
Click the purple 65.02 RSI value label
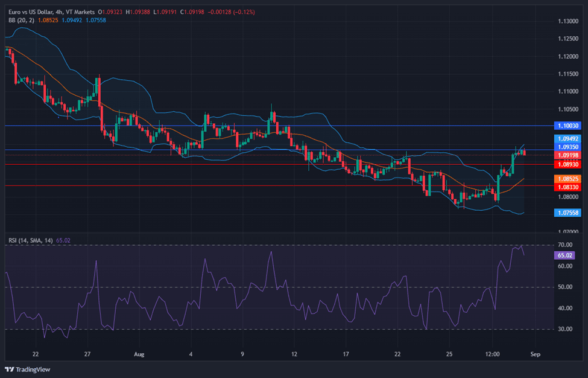pyautogui.click(x=566, y=255)
